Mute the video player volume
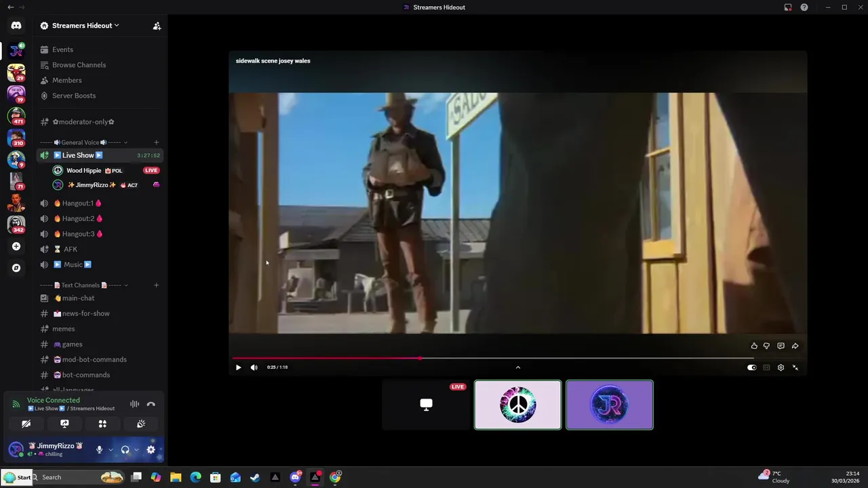This screenshot has height=488, width=868. coord(254,367)
